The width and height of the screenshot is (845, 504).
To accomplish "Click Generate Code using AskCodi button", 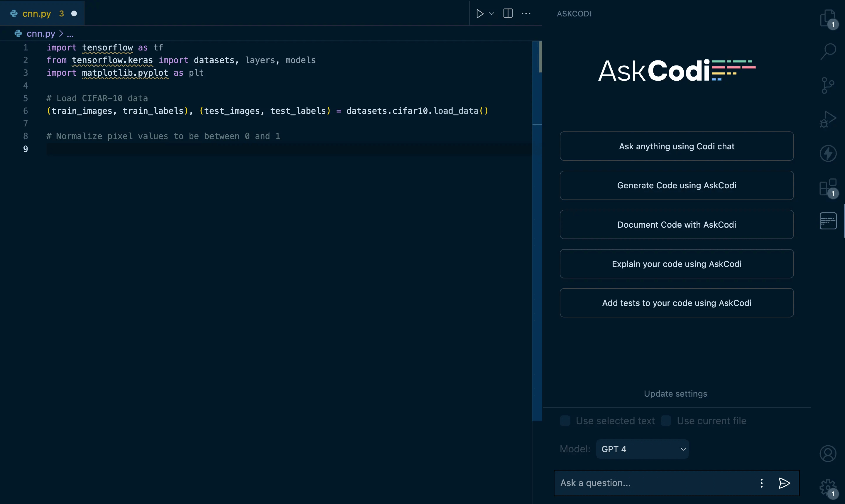I will [676, 185].
